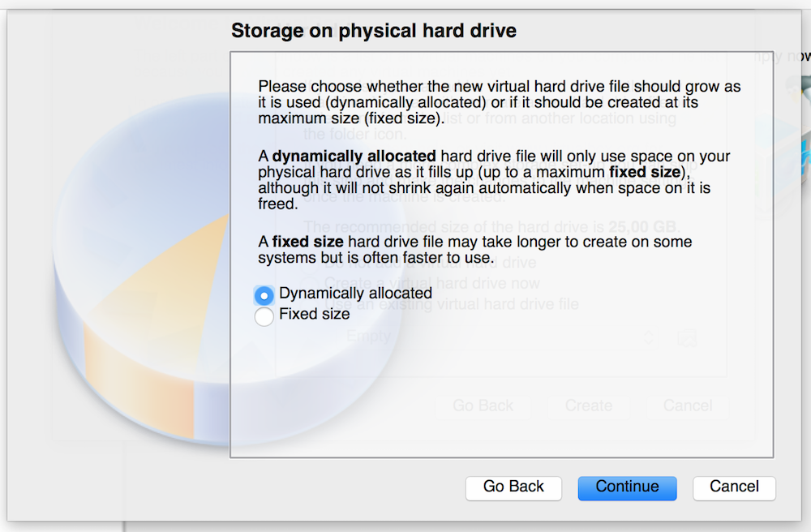Image resolution: width=811 pixels, height=532 pixels.
Task: Click the faded Create button in background sheet
Action: 589,405
